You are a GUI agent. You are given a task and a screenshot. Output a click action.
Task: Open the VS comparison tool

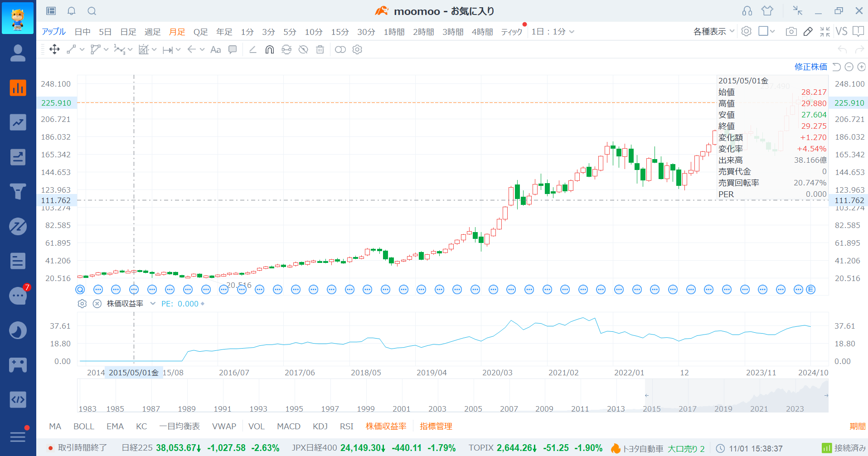(841, 32)
